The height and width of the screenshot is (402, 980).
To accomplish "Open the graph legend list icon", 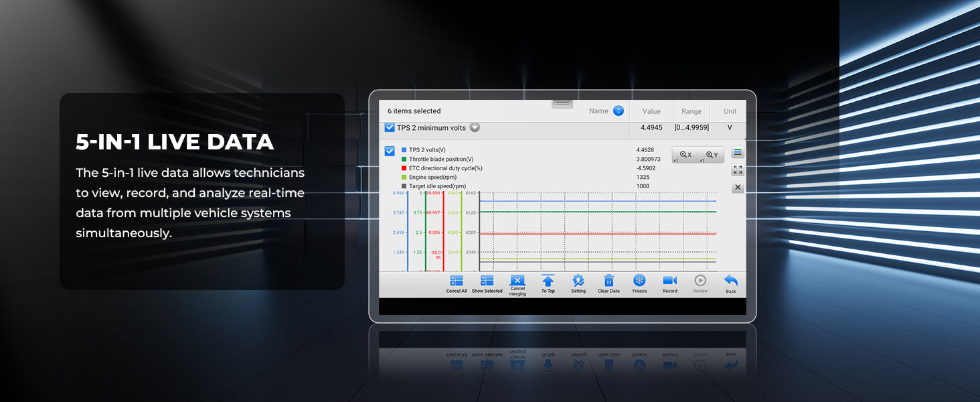I will (738, 152).
